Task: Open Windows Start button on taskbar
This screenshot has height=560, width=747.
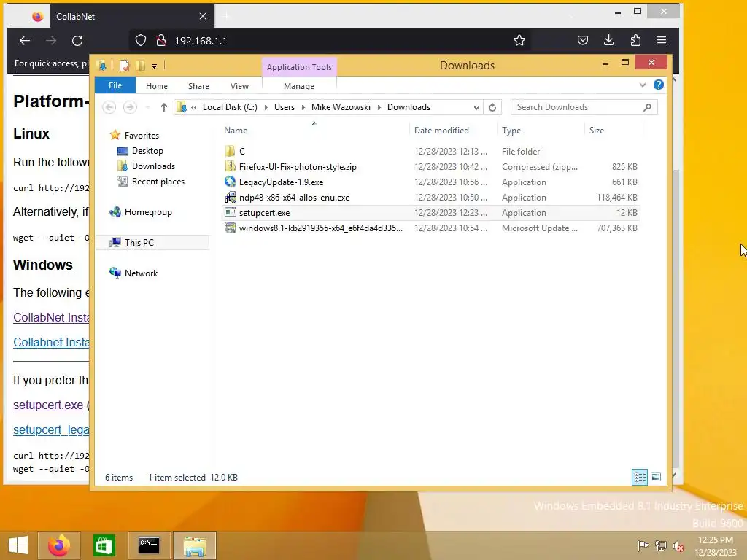Action: click(x=18, y=545)
